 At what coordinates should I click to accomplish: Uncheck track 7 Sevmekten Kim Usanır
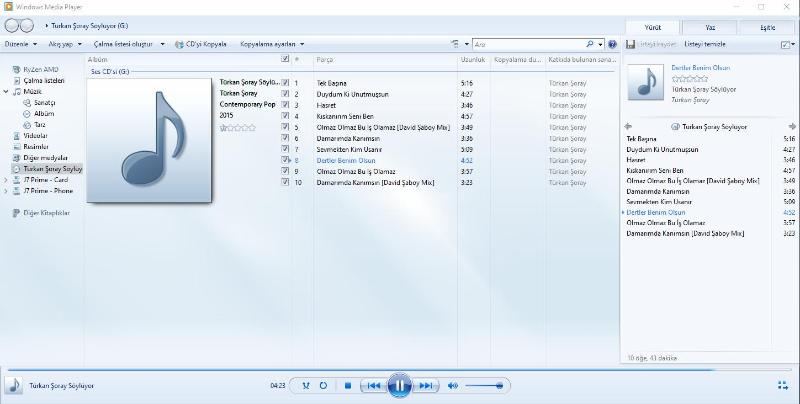(285, 149)
